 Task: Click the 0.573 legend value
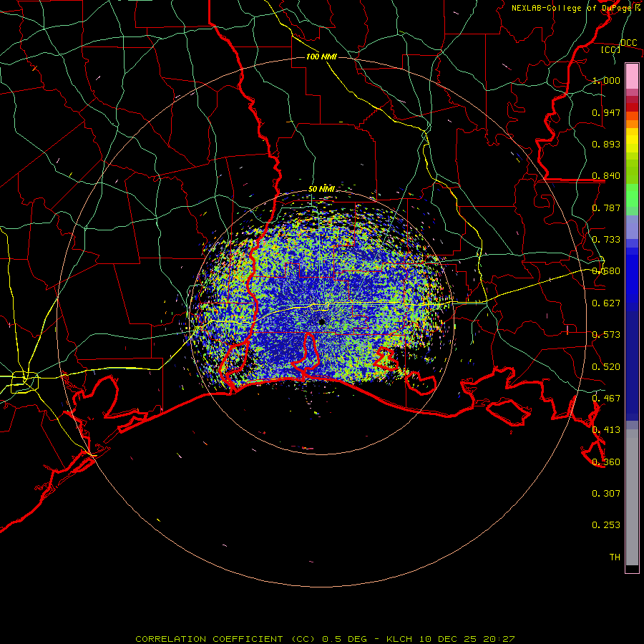tap(606, 335)
